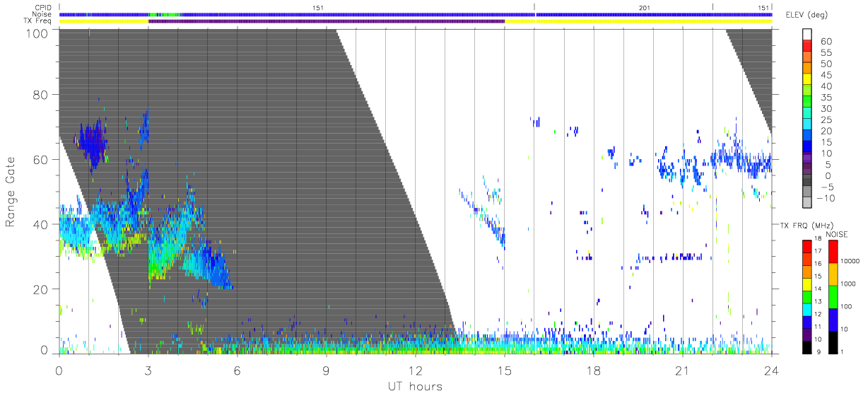868x401 pixels.
Task: Pick the white top swatch of ELEV colorbar
Action: (808, 35)
